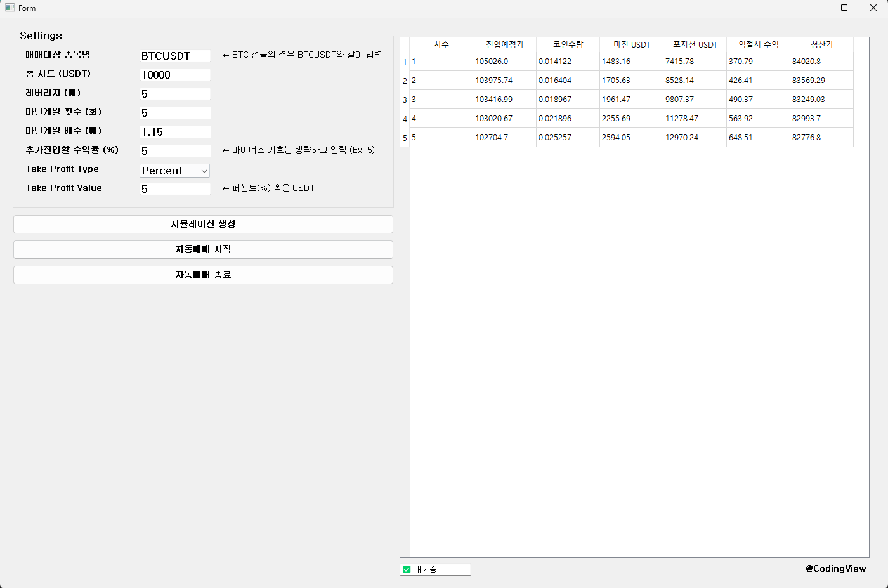Maximize the Form window
Viewport: 888px width, 588px height.
(x=844, y=8)
